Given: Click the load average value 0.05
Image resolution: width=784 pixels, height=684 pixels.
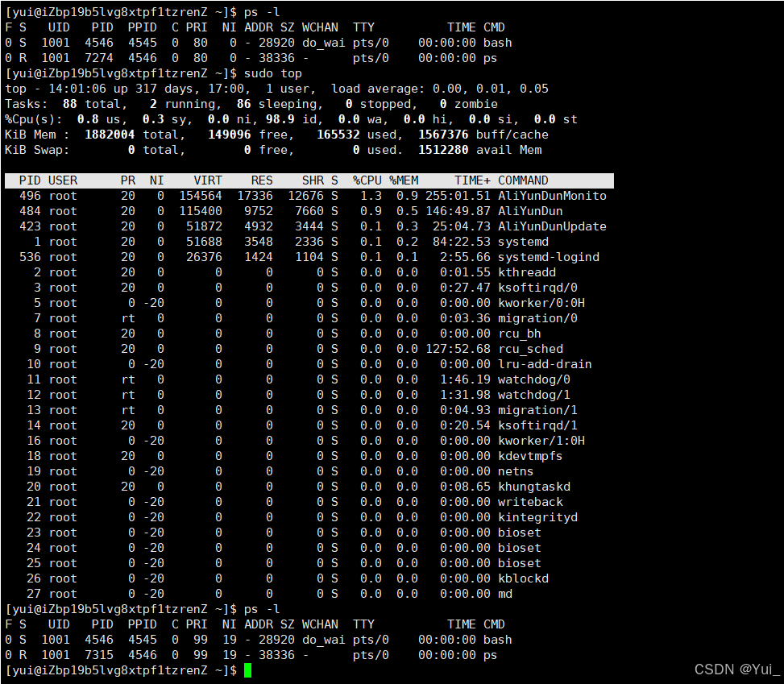Looking at the screenshot, I should (534, 89).
